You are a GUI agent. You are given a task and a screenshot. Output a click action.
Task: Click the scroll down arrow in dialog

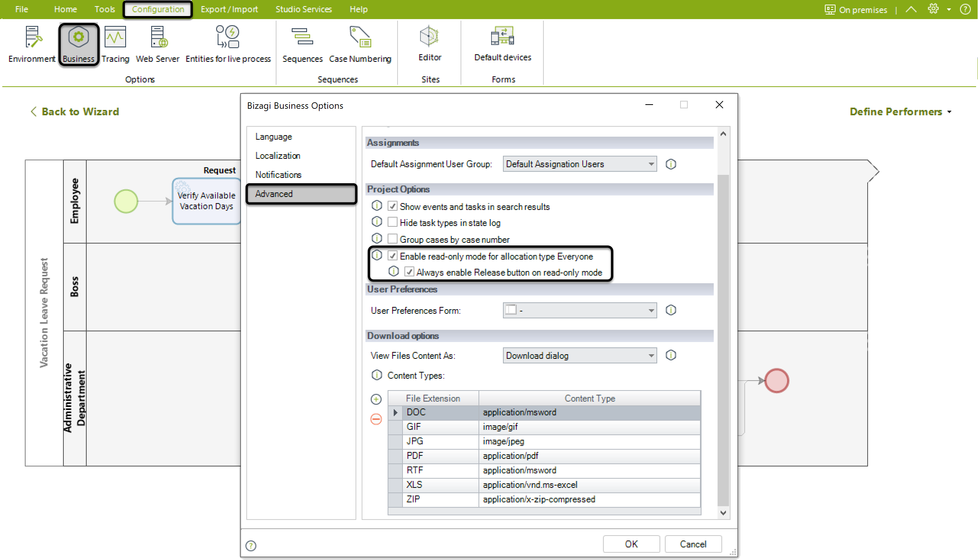pyautogui.click(x=723, y=513)
